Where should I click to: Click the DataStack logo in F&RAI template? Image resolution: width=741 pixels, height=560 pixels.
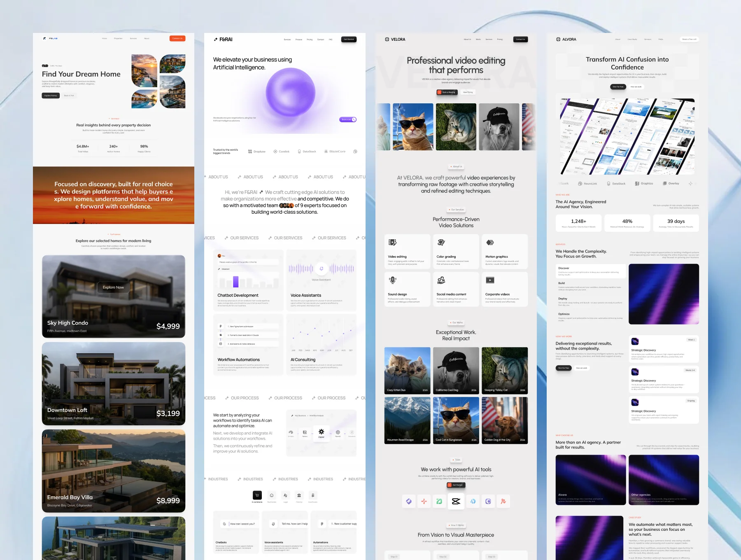[307, 152]
